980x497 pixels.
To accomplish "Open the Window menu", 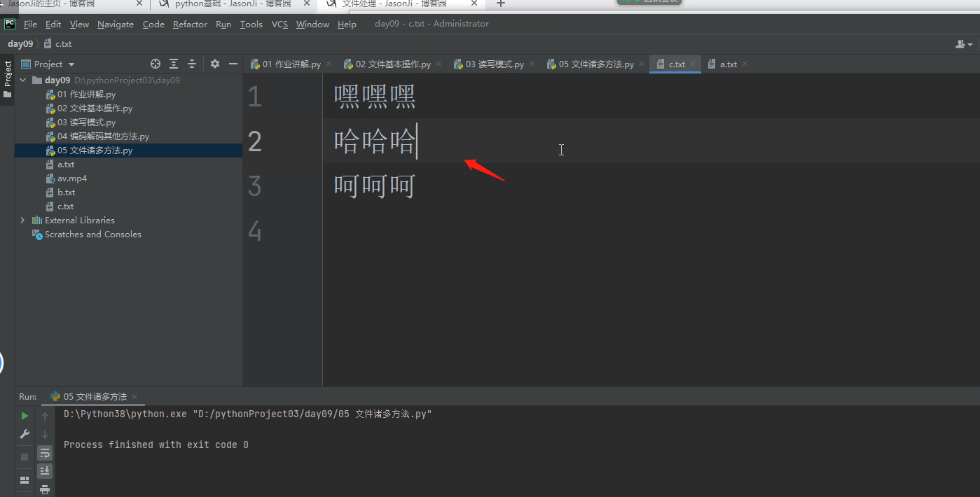I will [312, 24].
